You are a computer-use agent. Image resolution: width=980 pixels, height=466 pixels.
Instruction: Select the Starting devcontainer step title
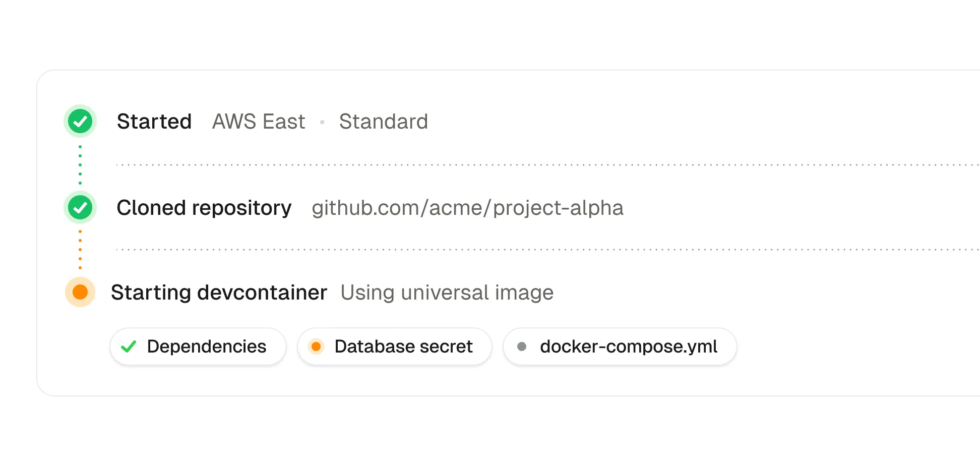(219, 293)
